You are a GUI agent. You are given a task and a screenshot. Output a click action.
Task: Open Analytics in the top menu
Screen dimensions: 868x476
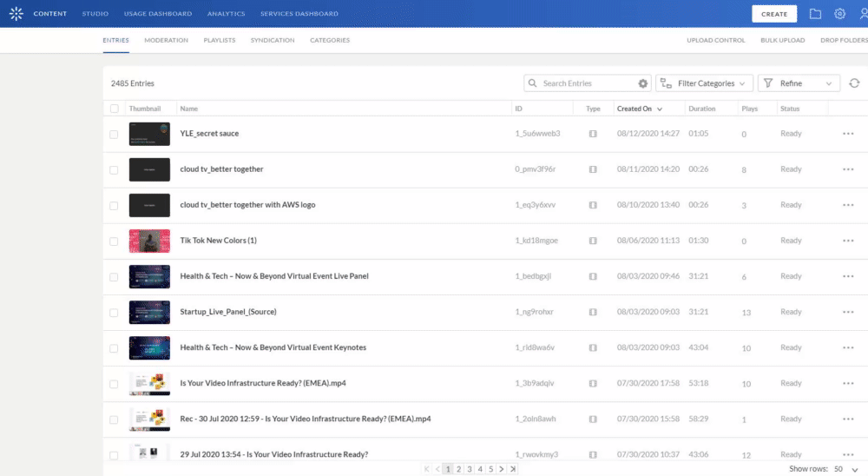click(226, 14)
